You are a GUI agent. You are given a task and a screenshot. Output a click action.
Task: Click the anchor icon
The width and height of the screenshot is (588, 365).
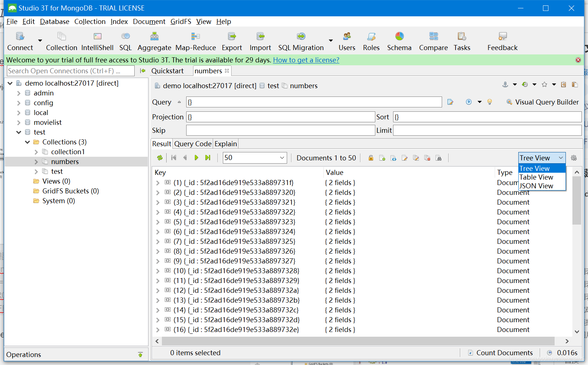click(505, 85)
